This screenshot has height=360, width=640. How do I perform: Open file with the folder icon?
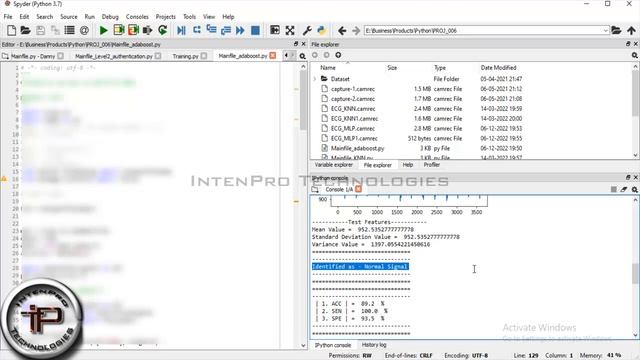25,30
